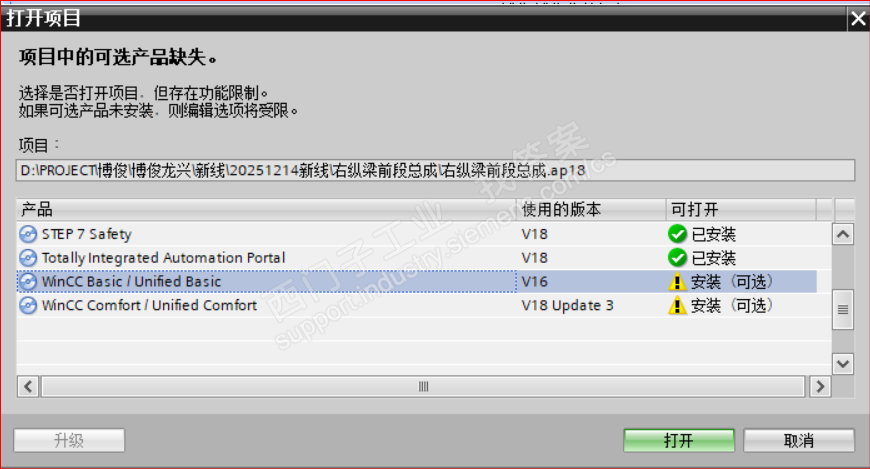Click the project path field
This screenshot has height=469, width=870.
pyautogui.click(x=436, y=170)
